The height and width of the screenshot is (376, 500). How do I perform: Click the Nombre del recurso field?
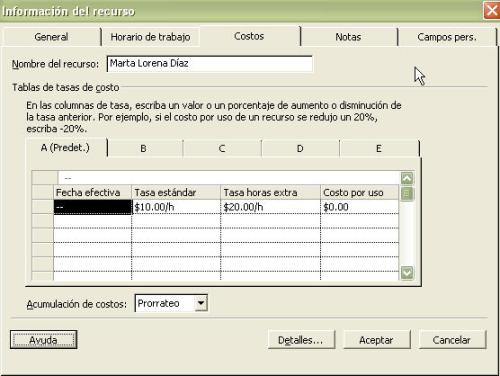pyautogui.click(x=210, y=64)
